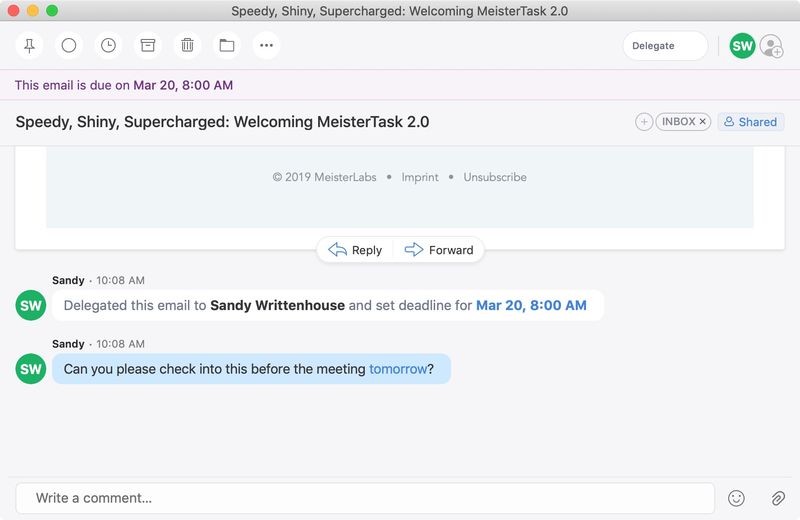Image resolution: width=800 pixels, height=520 pixels.
Task: Reply to the email
Action: [355, 250]
